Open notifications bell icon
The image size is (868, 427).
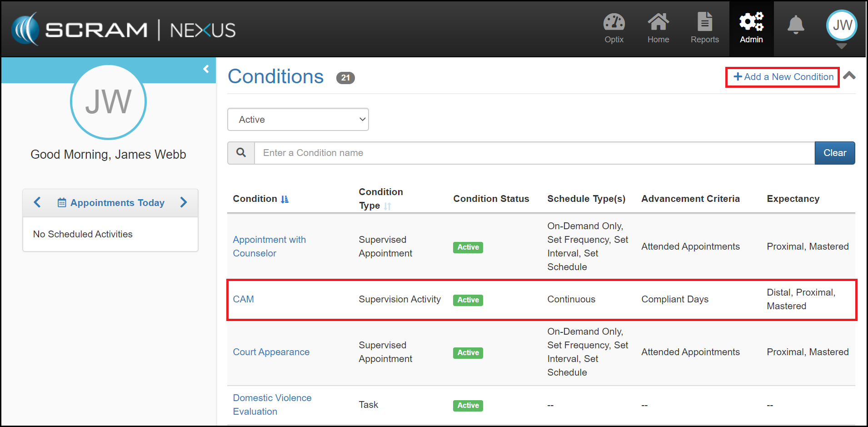click(x=796, y=25)
